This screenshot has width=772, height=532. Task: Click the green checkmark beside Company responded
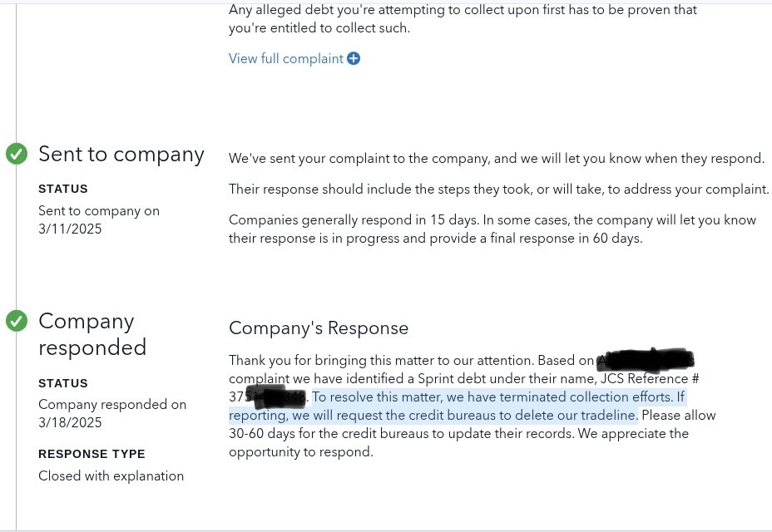(x=17, y=321)
